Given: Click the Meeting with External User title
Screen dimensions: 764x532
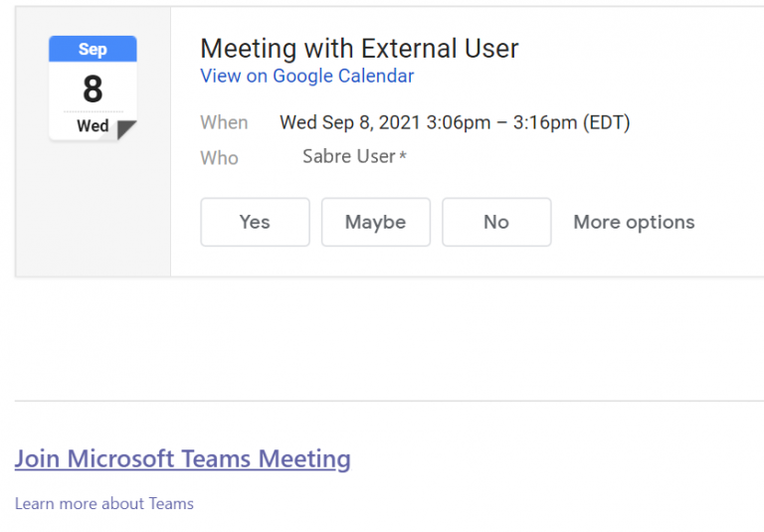Looking at the screenshot, I should click(x=359, y=48).
